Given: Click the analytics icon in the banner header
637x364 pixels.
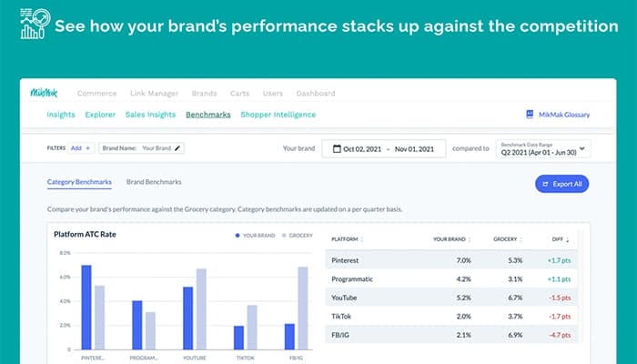Looking at the screenshot, I should [30, 25].
